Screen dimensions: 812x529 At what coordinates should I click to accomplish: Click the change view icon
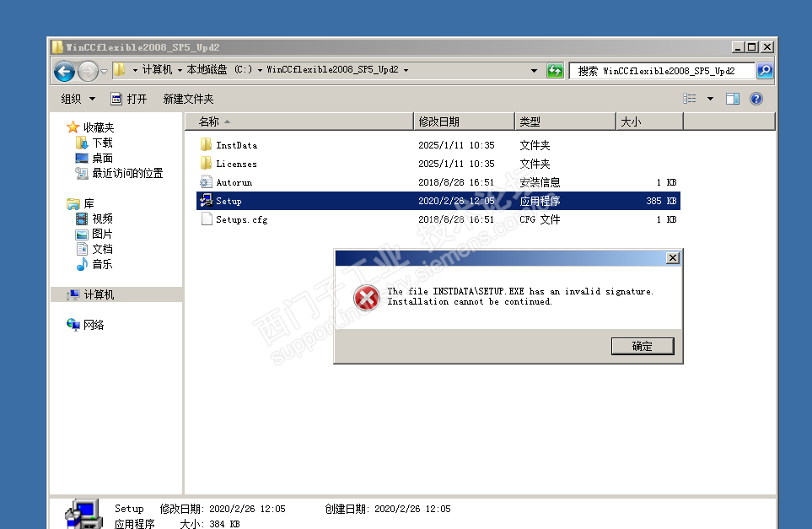[689, 99]
